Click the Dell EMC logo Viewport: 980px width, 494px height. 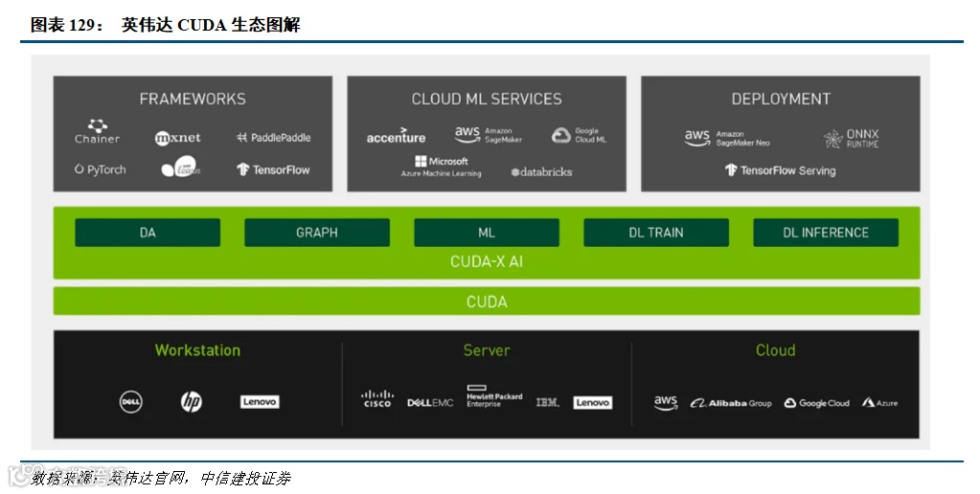click(430, 403)
